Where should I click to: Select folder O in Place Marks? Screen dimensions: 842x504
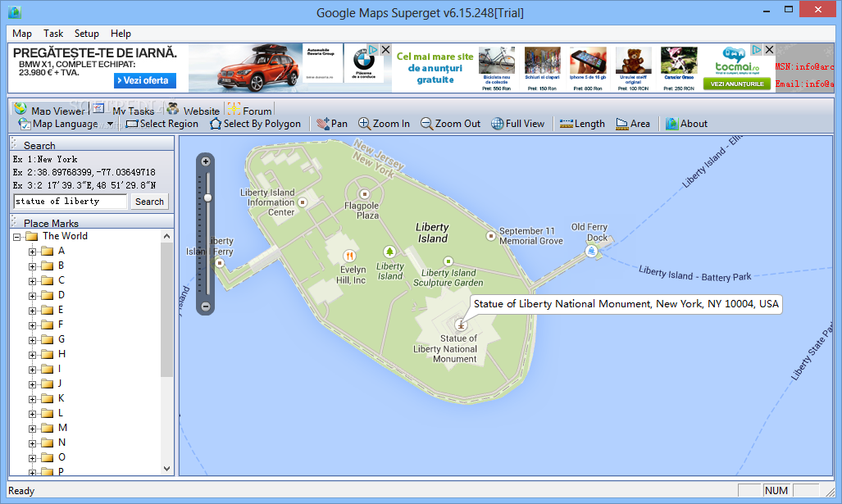53,457
